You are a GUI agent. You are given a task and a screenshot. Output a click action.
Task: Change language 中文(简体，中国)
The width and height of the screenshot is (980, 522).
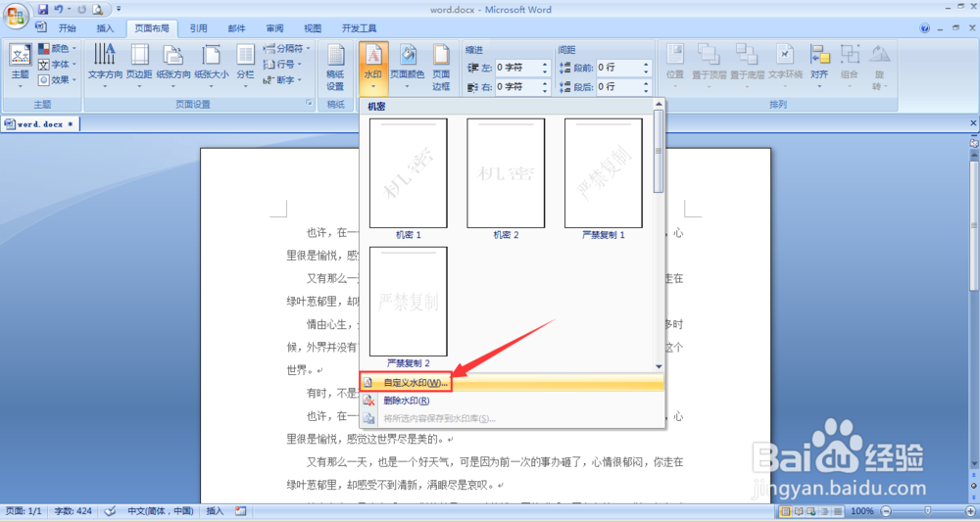click(161, 511)
